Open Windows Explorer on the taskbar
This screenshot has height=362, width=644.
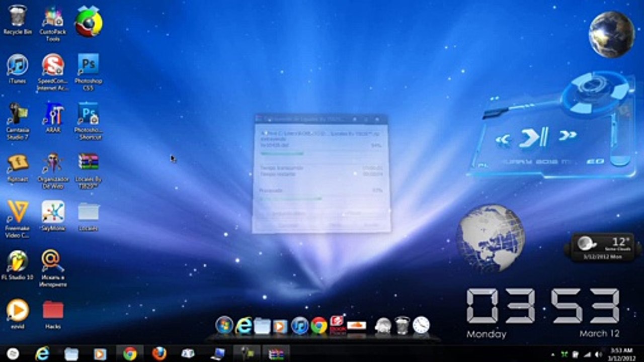(x=71, y=353)
